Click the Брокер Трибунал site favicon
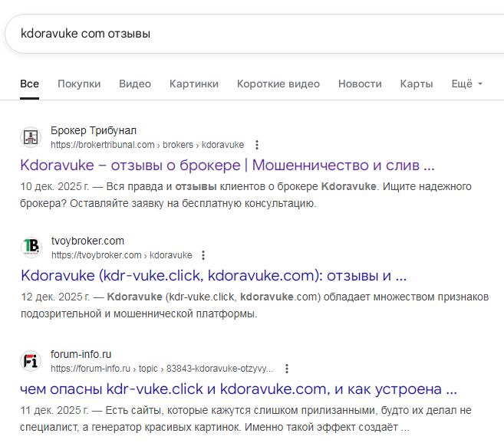Image resolution: width=504 pixels, height=443 pixels. [31, 138]
